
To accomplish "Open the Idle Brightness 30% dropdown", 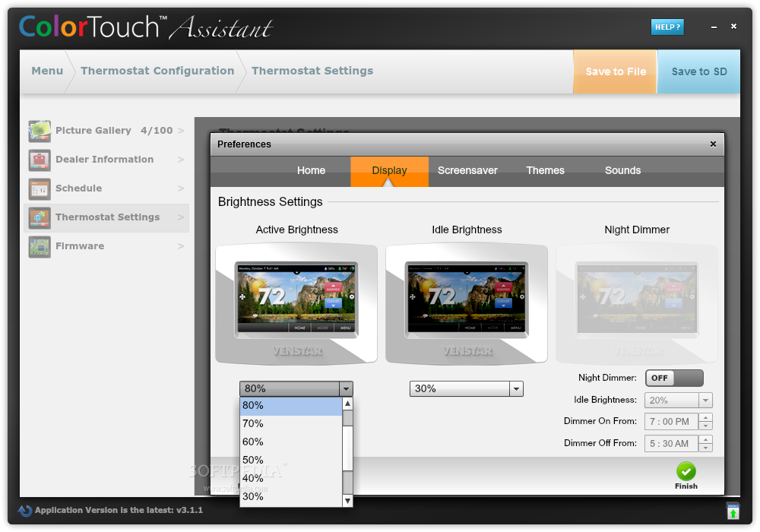I will click(467, 388).
